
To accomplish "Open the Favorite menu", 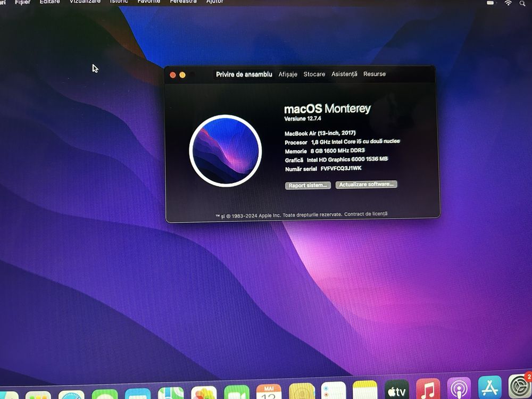I will coord(148,2).
